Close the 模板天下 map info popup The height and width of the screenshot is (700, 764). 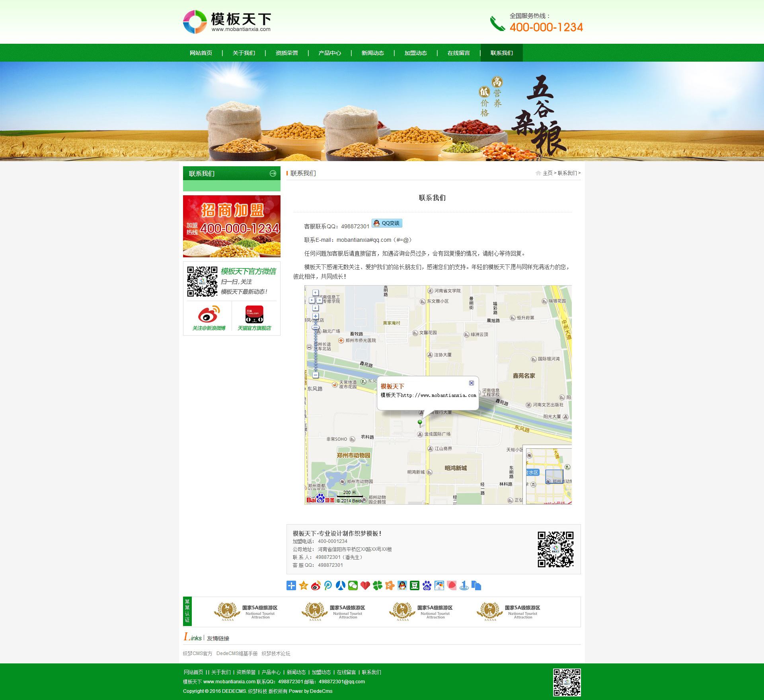click(472, 383)
